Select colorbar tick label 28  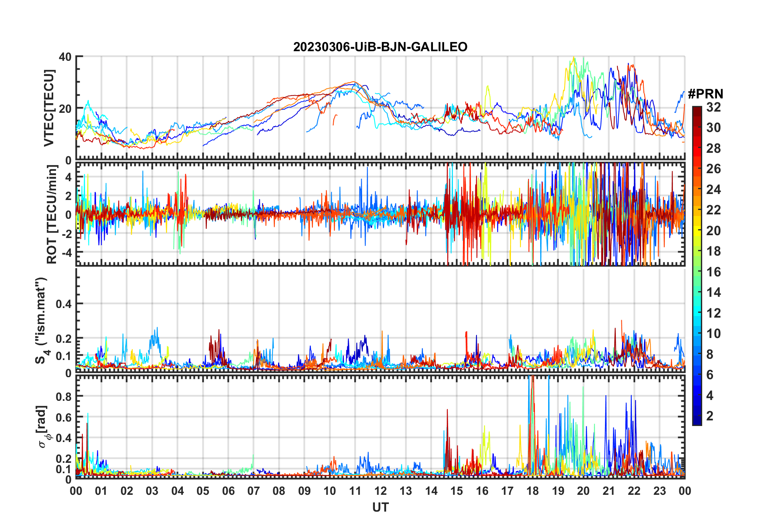coord(713,148)
